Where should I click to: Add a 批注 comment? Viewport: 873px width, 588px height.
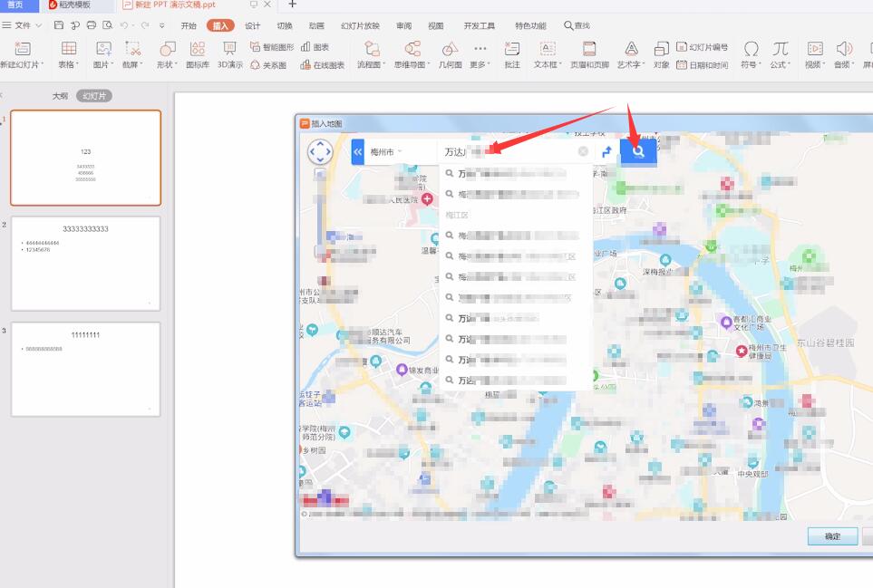click(x=512, y=54)
